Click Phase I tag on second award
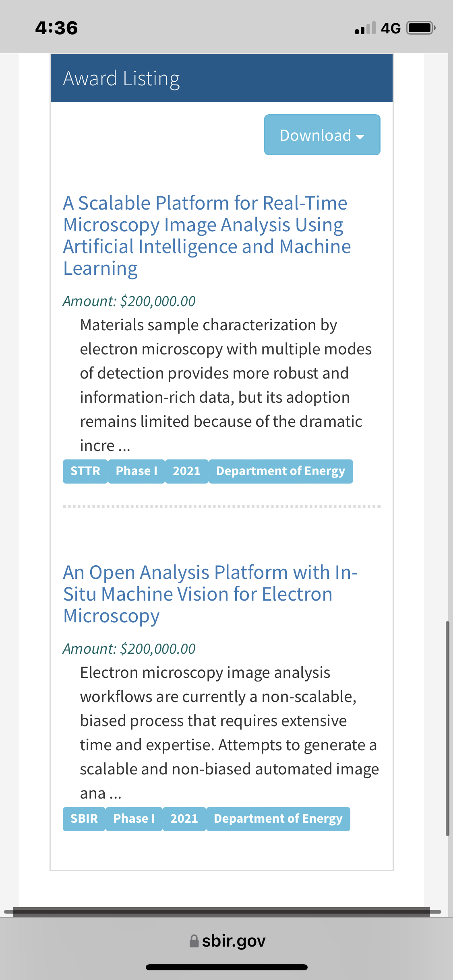This screenshot has width=453, height=980. click(134, 819)
